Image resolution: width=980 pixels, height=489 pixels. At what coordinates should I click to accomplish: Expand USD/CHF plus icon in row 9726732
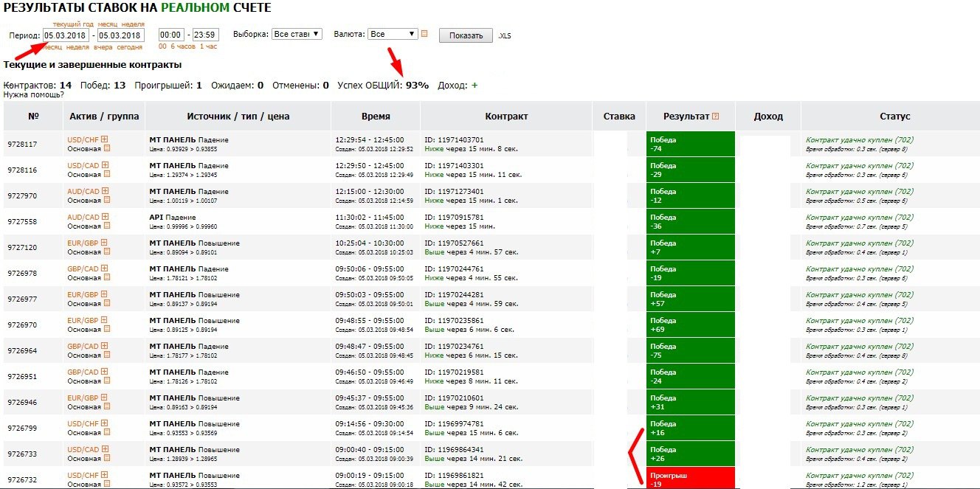pyautogui.click(x=105, y=475)
